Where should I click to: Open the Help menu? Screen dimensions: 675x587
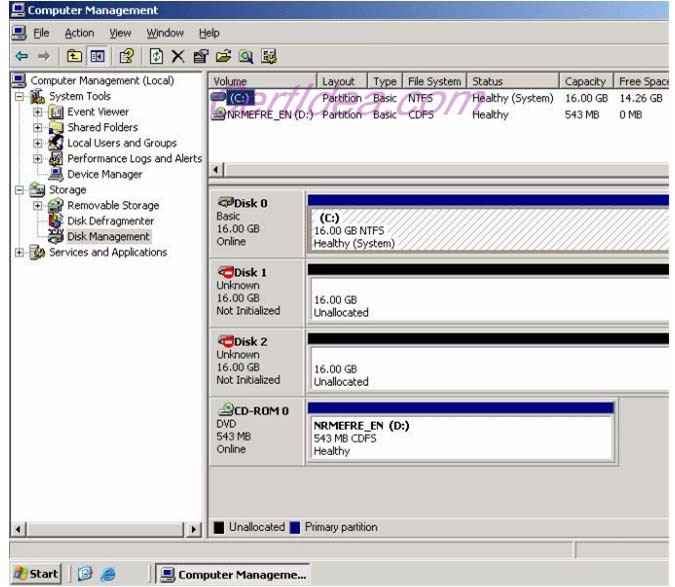pyautogui.click(x=209, y=33)
